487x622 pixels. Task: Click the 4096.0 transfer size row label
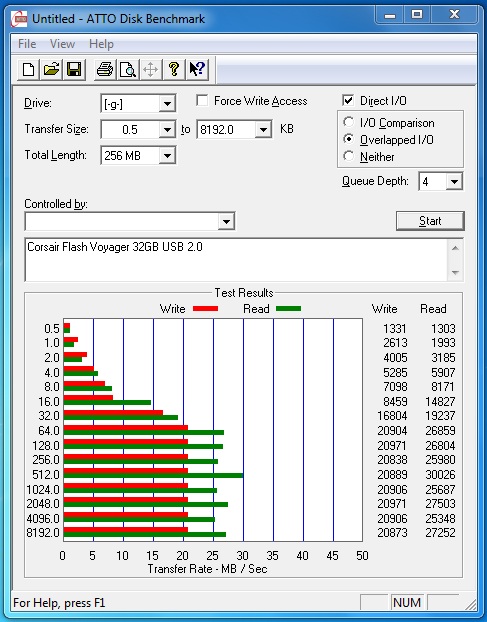43,518
